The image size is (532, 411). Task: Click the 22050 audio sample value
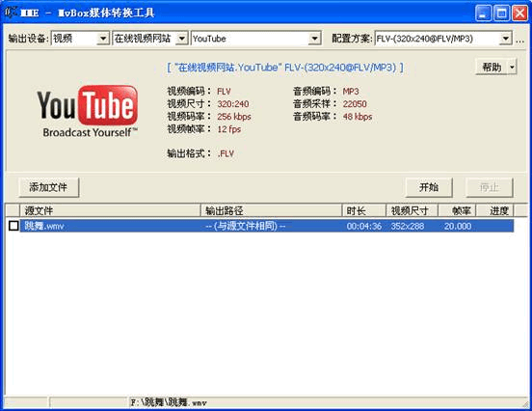click(x=355, y=104)
